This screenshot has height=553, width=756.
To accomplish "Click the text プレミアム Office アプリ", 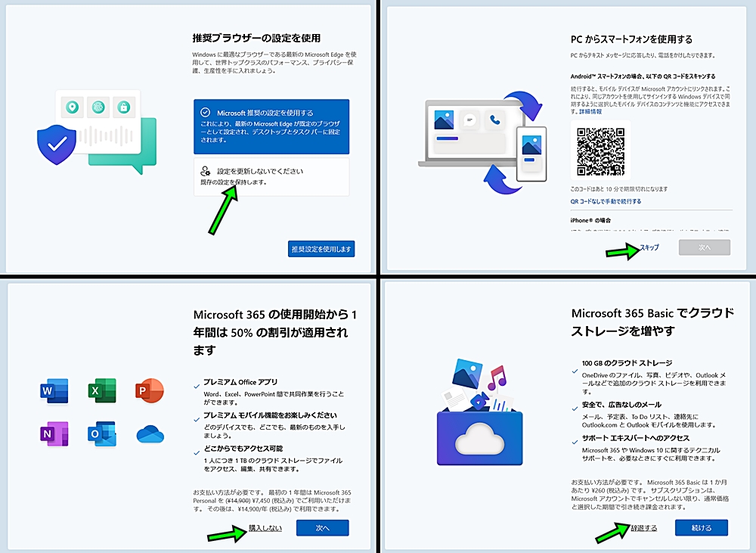I will (x=240, y=382).
